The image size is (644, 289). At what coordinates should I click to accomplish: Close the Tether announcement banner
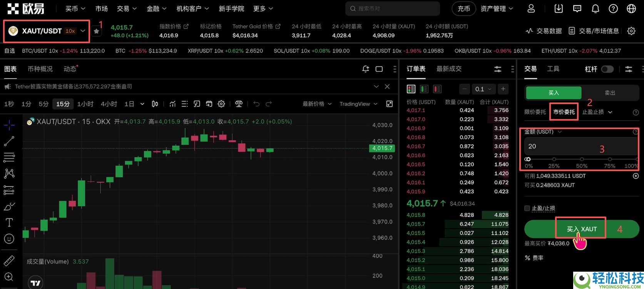click(x=387, y=86)
